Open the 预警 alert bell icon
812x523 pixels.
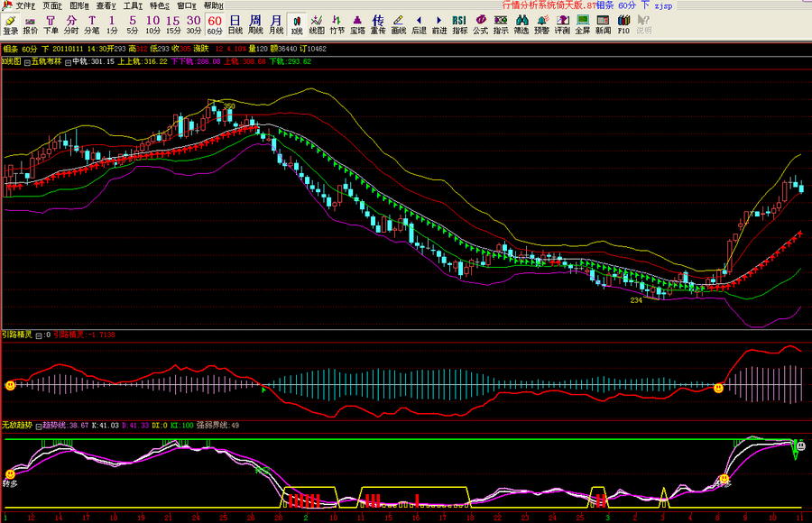[541, 24]
